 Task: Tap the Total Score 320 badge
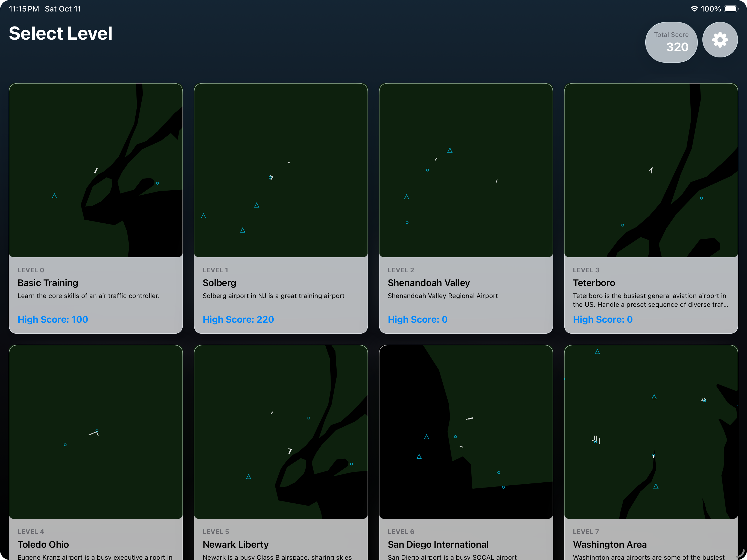pyautogui.click(x=671, y=42)
